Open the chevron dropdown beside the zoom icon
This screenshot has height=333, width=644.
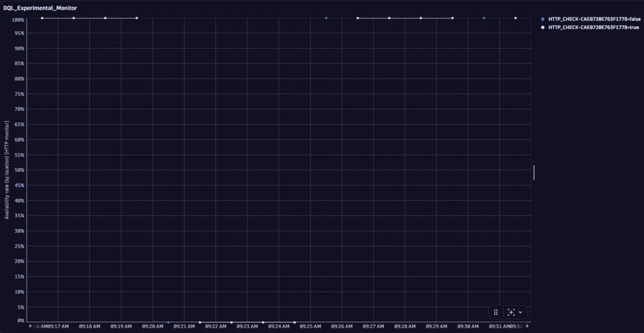pos(520,312)
